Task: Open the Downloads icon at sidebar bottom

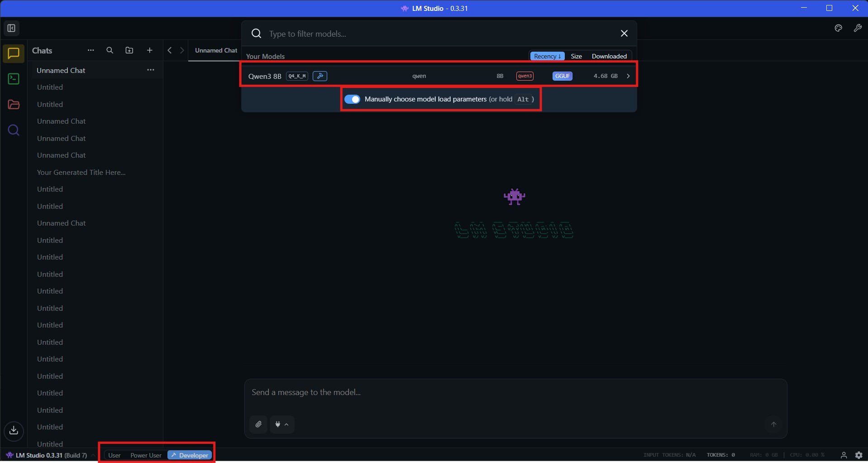Action: 13,431
